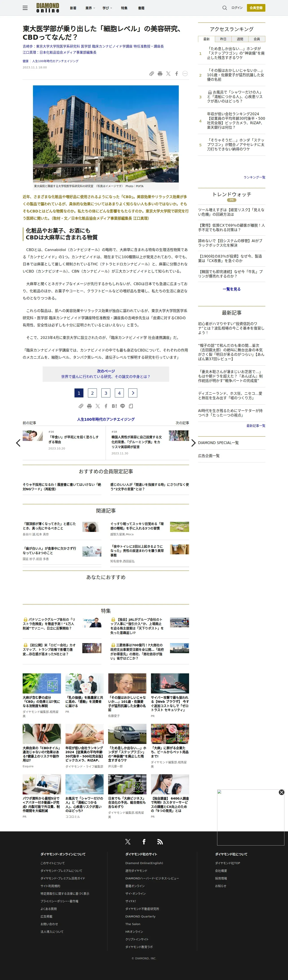Open the プライバシーポリシー・著作権 footer link

coord(59,901)
